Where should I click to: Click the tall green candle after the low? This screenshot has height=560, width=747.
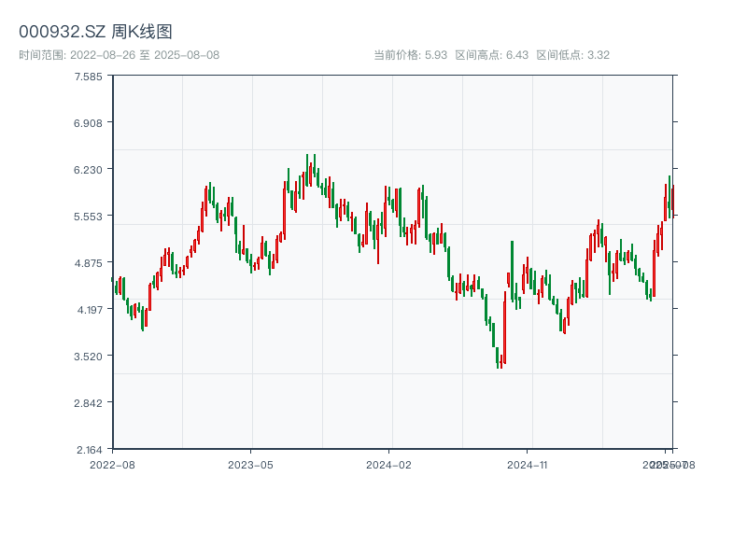click(512, 271)
